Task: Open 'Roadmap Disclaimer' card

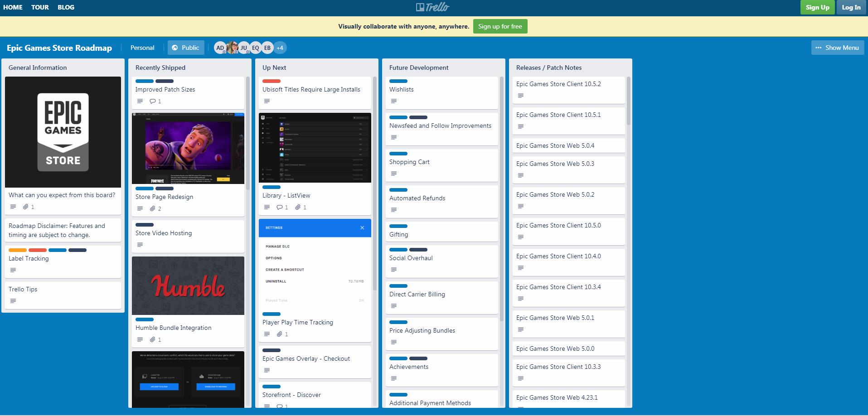Action: [63, 230]
